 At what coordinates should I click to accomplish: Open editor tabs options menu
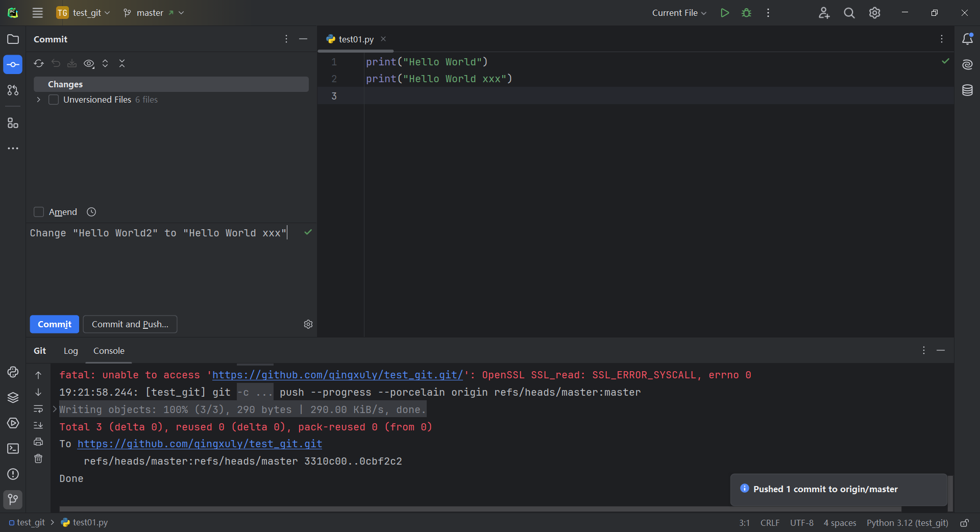[942, 39]
